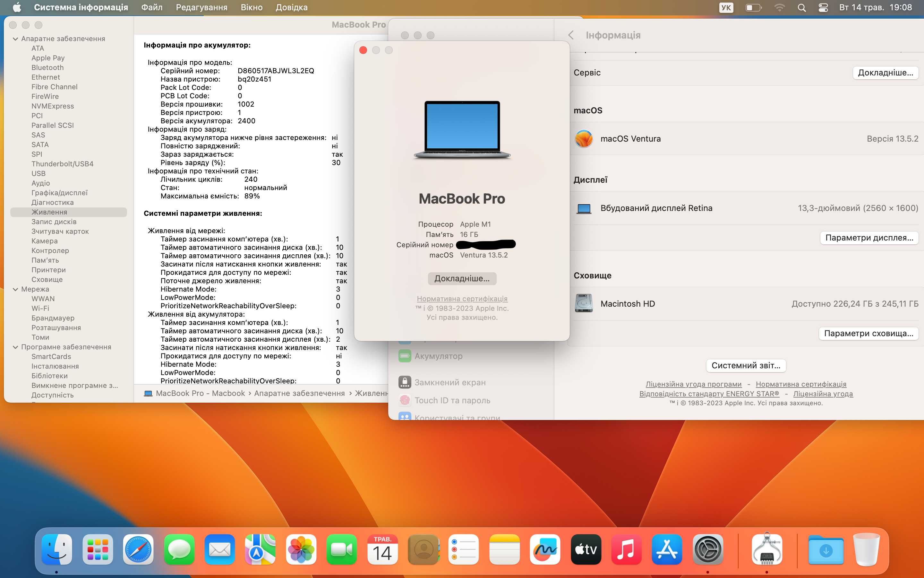Click Апаратне забезпечення in path bar
Viewport: 924px width, 578px height.
click(x=299, y=393)
